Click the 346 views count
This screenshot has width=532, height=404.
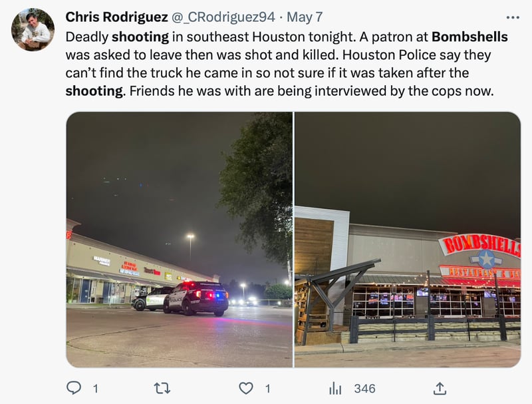[x=364, y=389]
